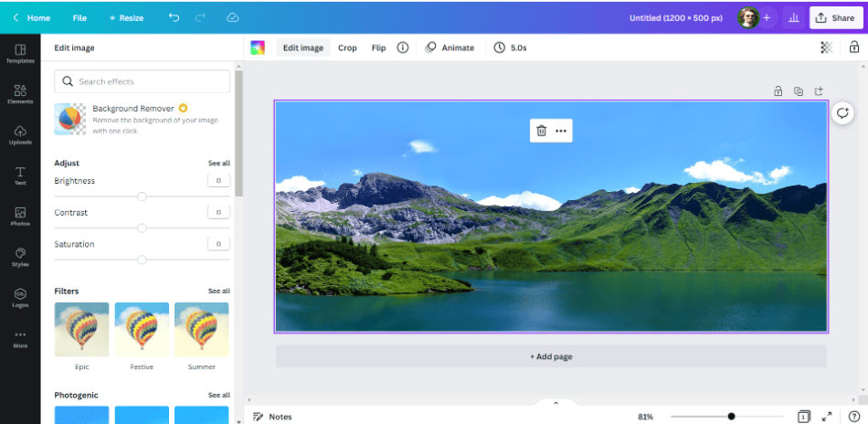Open the transparency checkerboard icon
This screenshot has width=868, height=424.
pyautogui.click(x=827, y=48)
